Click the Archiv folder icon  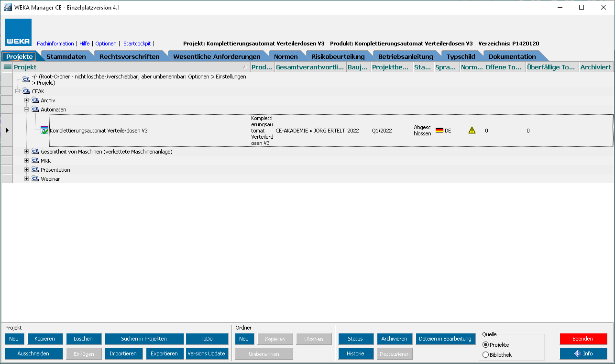[x=35, y=100]
